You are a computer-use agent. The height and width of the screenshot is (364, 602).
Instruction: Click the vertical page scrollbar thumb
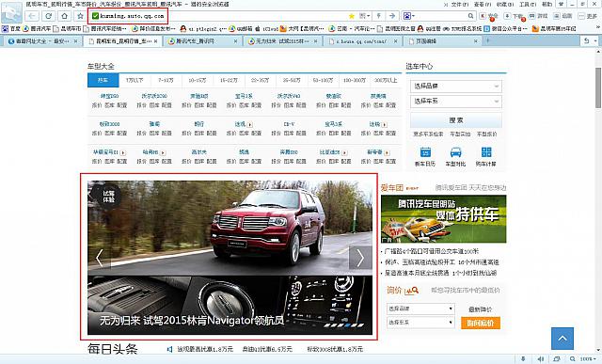click(x=598, y=87)
